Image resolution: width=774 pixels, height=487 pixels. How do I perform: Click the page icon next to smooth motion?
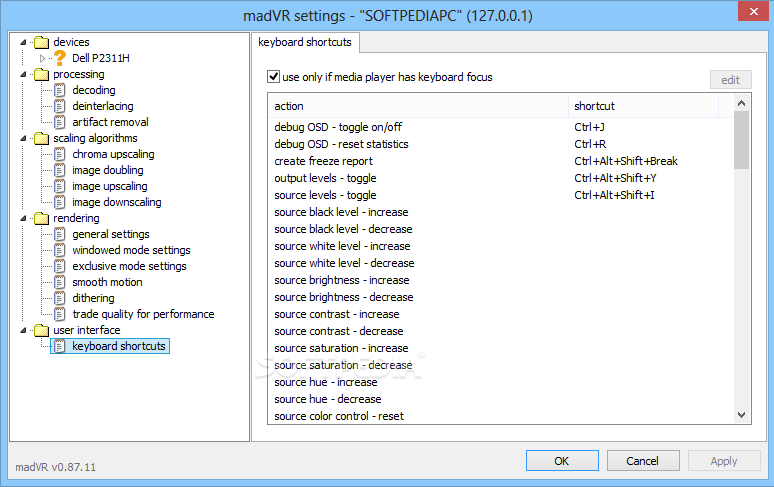point(59,282)
